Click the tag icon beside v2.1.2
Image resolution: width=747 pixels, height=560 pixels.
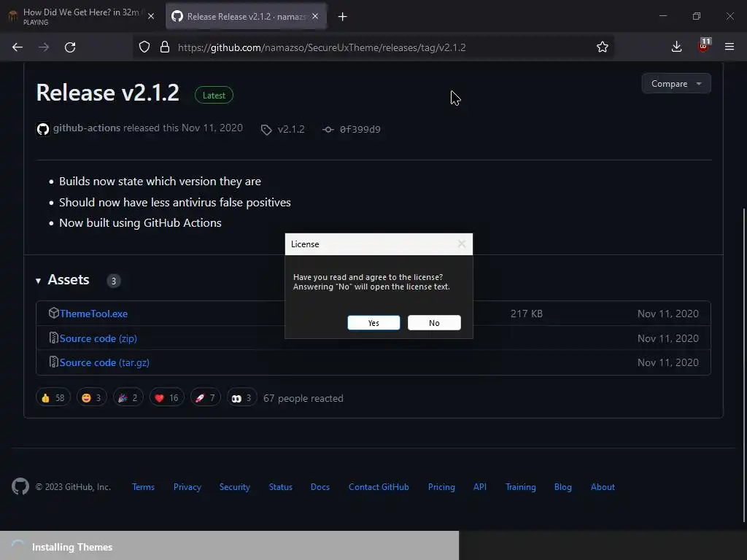click(x=266, y=130)
